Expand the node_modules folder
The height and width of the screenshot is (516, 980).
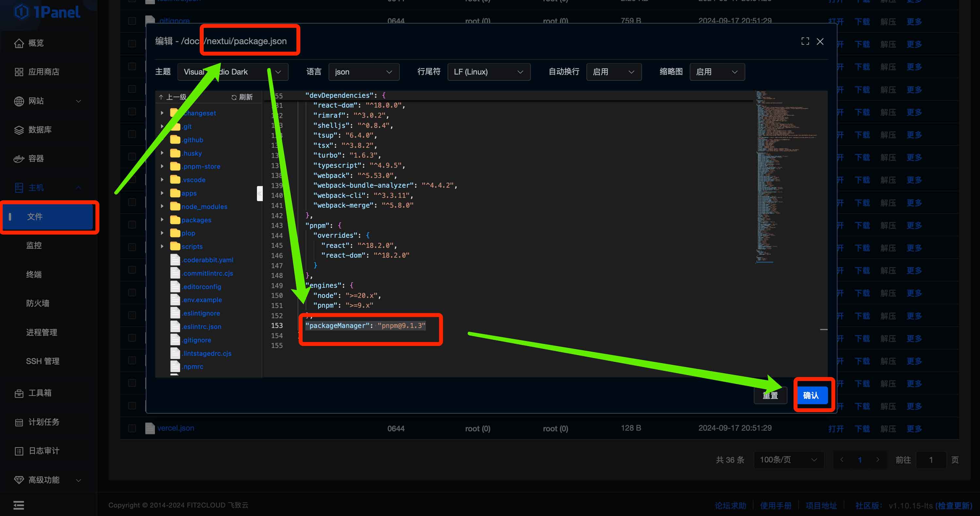click(x=162, y=207)
